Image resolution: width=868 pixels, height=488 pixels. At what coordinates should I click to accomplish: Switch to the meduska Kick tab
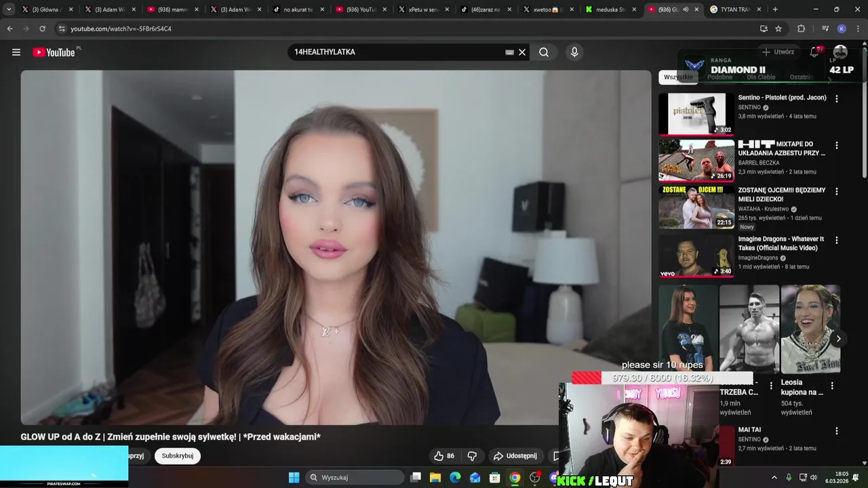(x=610, y=9)
